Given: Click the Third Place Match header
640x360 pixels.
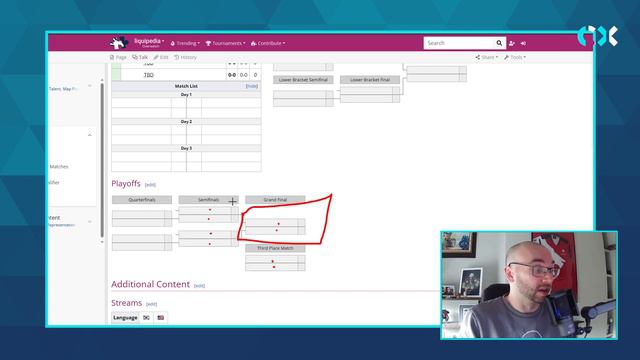Looking at the screenshot, I should (275, 248).
